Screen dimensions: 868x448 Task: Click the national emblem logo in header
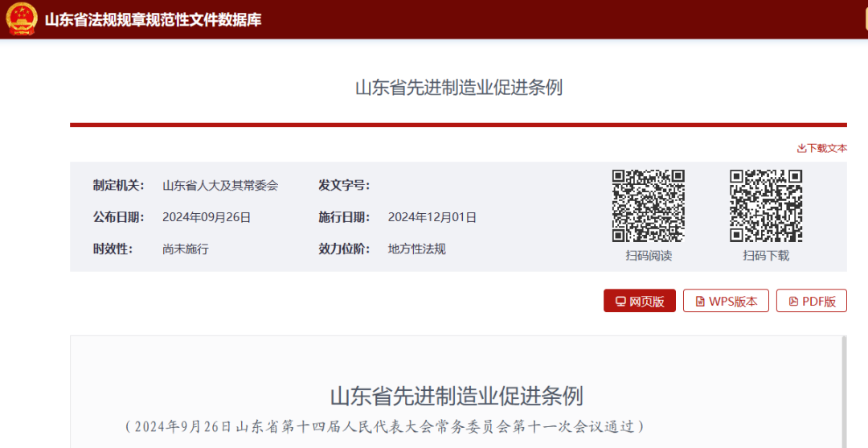click(x=22, y=19)
